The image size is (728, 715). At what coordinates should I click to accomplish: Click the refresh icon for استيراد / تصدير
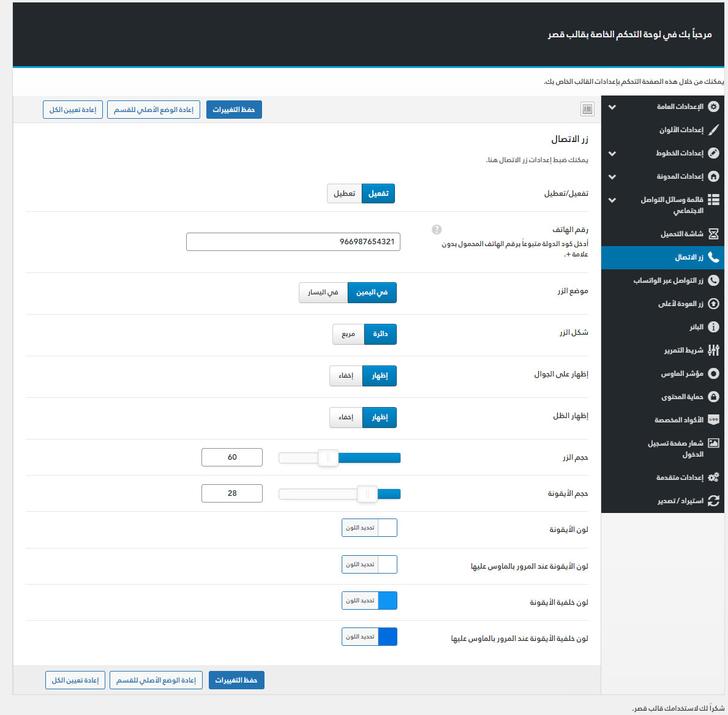713,501
